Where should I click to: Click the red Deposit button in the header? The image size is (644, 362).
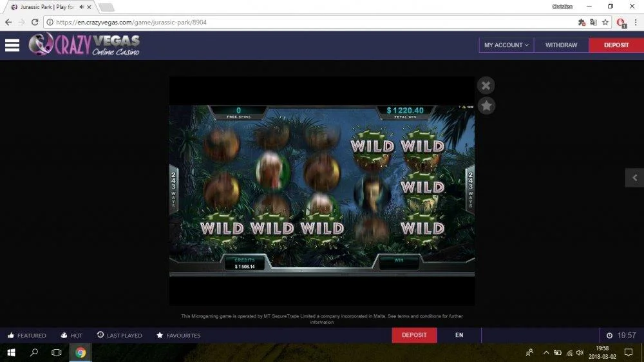click(x=616, y=45)
